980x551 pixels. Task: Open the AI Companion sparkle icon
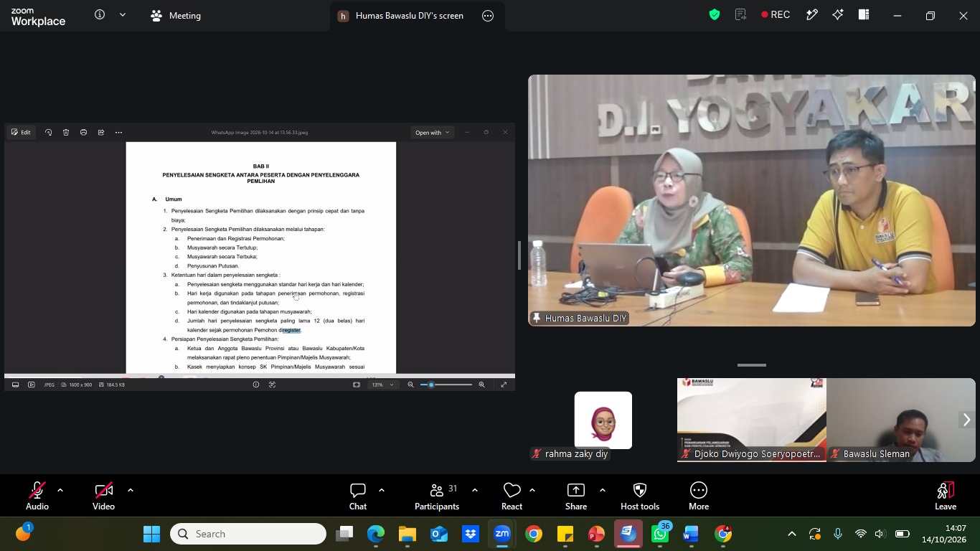(838, 14)
